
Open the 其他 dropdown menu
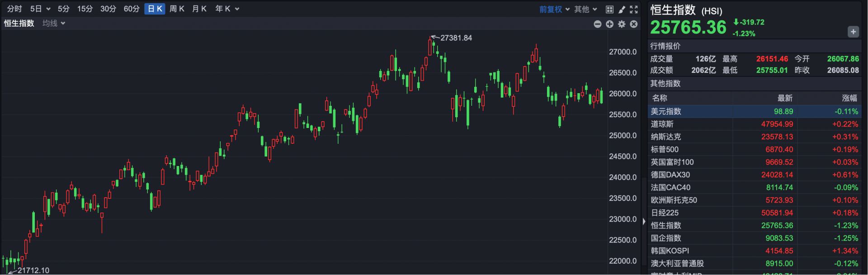pos(585,9)
